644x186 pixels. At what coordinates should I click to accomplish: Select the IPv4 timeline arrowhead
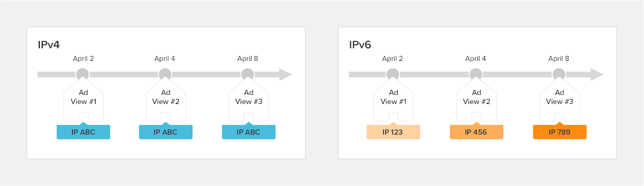click(x=285, y=74)
